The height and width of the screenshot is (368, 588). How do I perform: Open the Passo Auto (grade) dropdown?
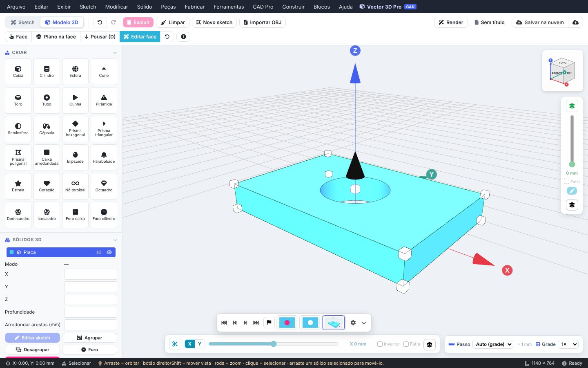(x=493, y=344)
